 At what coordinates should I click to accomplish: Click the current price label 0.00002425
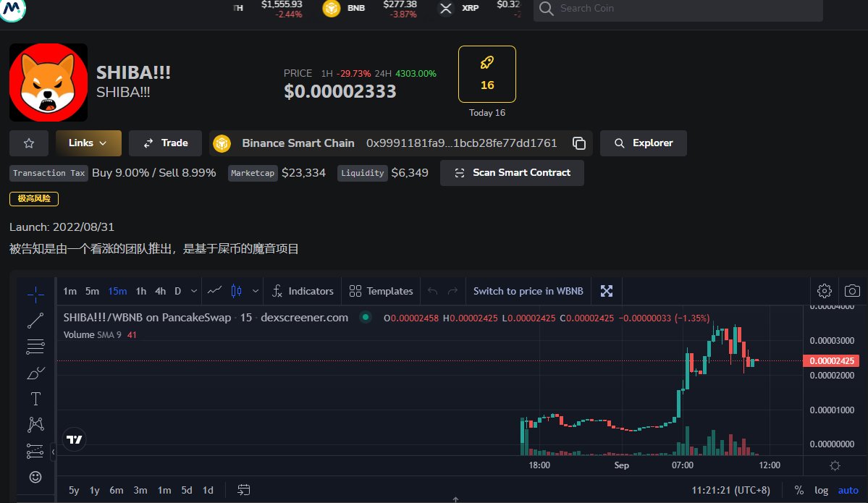tap(831, 361)
